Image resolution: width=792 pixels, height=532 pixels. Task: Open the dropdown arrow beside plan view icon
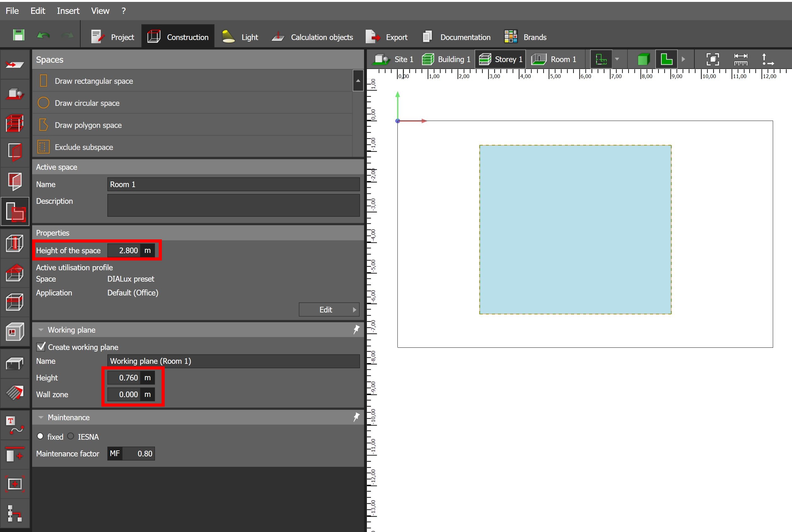pyautogui.click(x=617, y=60)
